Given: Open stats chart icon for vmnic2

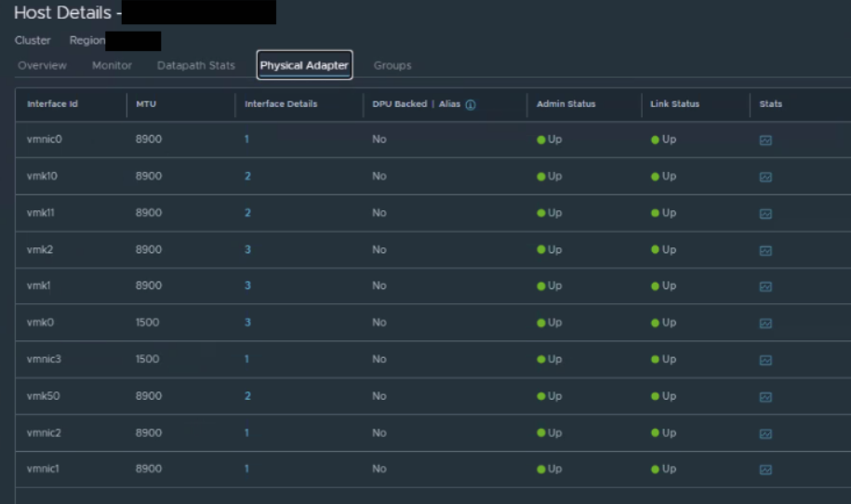Looking at the screenshot, I should pyautogui.click(x=765, y=434).
